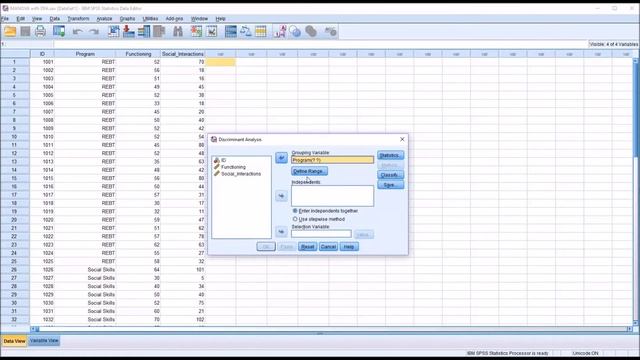The width and height of the screenshot is (640, 360).
Task: Open the Variables info toolbar icon
Action: [144, 31]
